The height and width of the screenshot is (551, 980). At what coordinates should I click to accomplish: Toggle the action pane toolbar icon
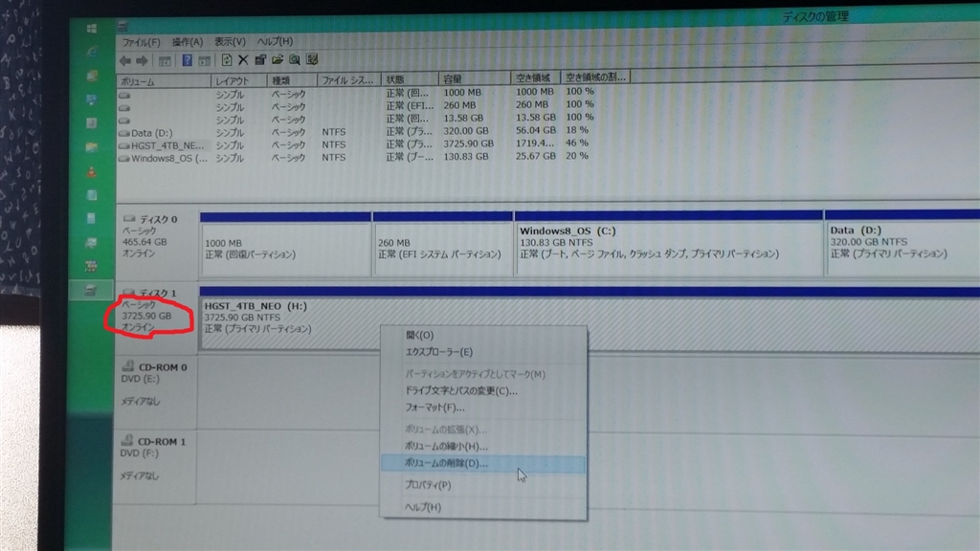coord(204,60)
